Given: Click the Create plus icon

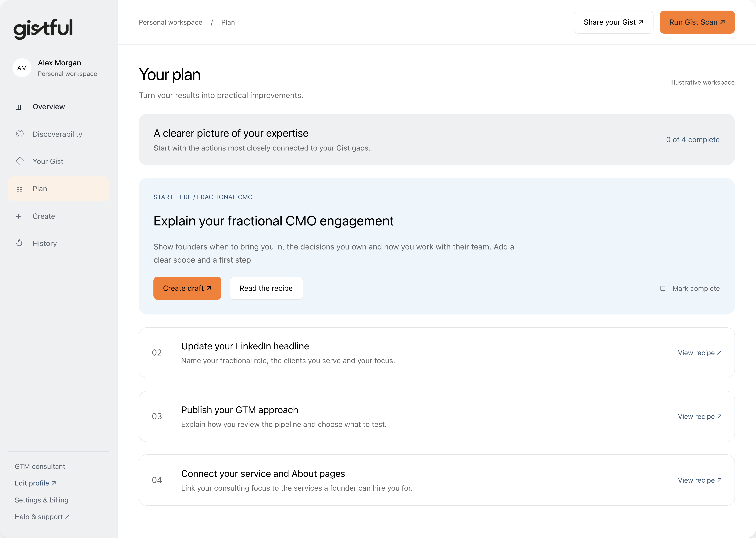Looking at the screenshot, I should (19, 216).
